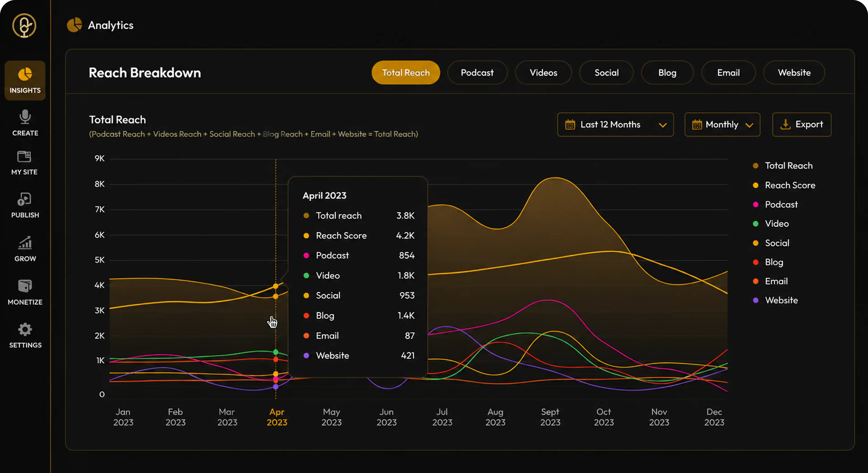Click tooltip's Blog 1.4K row
Screen dimensions: 868x473
point(359,315)
